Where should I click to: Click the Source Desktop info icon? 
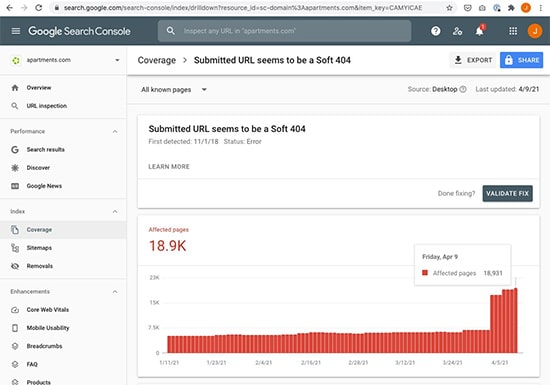[x=463, y=89]
